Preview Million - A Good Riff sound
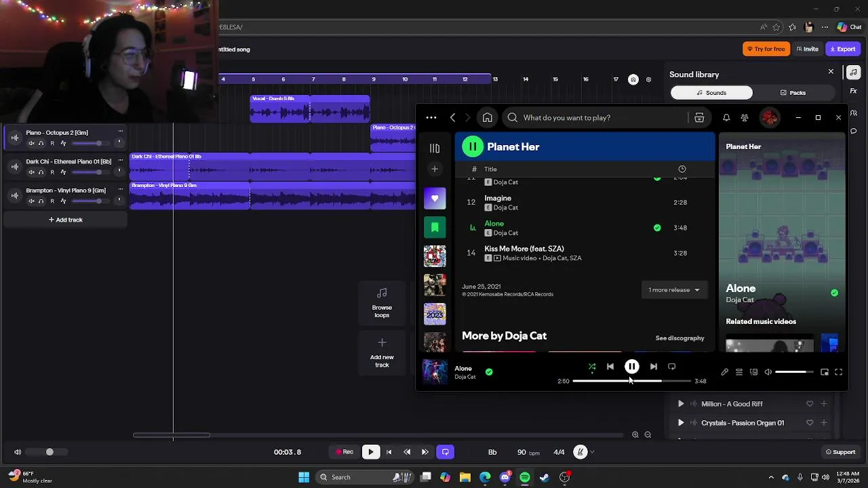This screenshot has width=868, height=488. pos(681,404)
